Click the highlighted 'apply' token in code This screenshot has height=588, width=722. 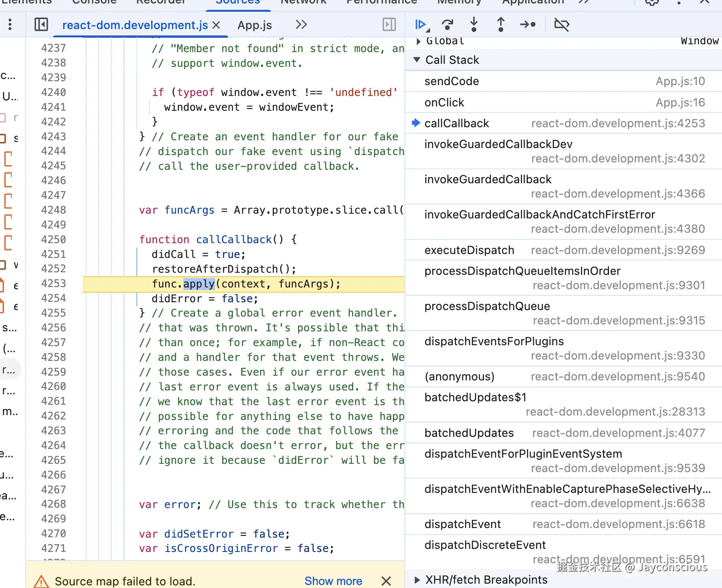199,284
